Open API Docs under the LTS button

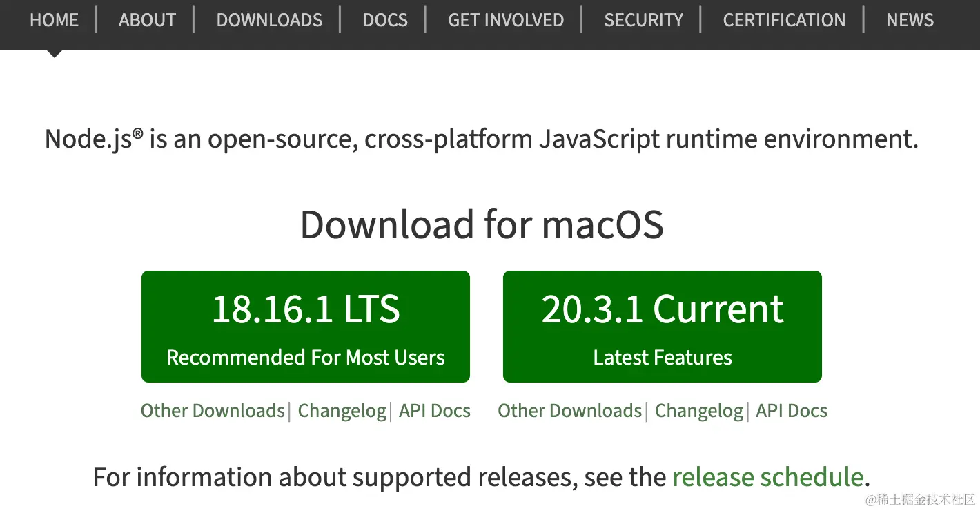[435, 411]
